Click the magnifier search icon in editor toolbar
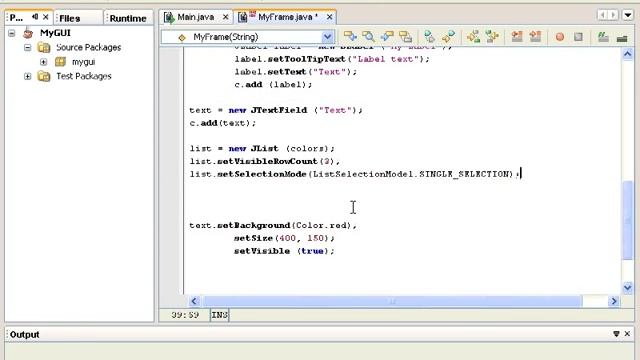Image resolution: width=640 pixels, height=360 pixels. tap(368, 37)
